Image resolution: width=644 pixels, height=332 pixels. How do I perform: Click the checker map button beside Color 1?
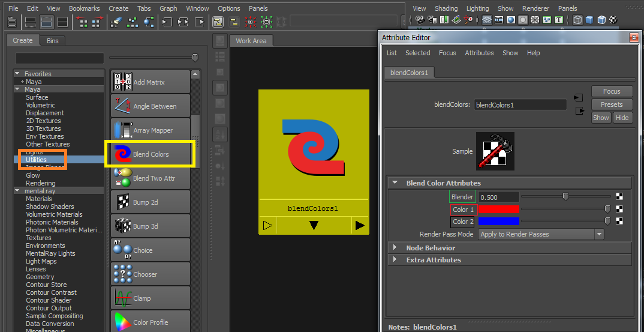click(619, 209)
